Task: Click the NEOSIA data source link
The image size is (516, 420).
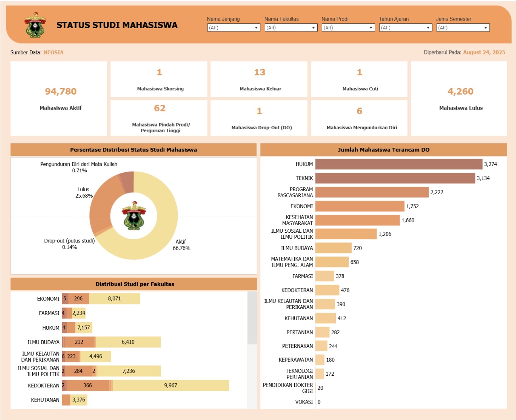Action: point(53,52)
